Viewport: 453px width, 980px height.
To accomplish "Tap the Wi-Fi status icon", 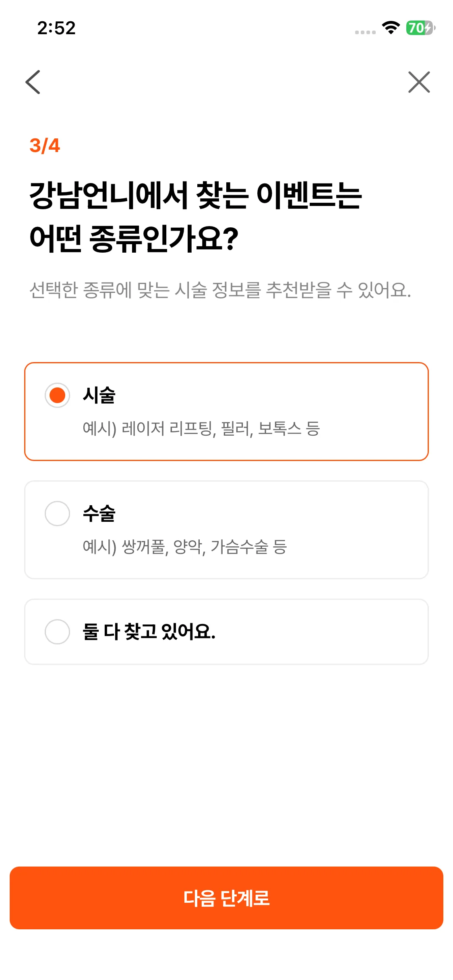I will [391, 27].
